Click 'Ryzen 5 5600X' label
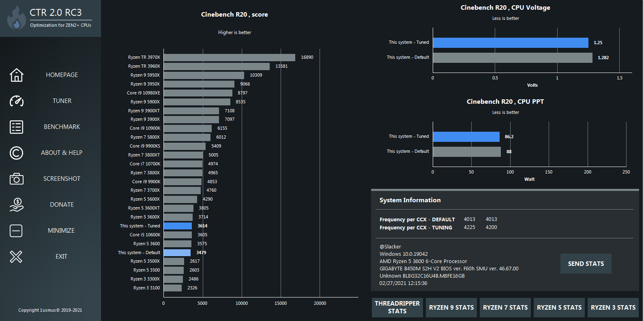The height and width of the screenshot is (321, 644). tap(145, 199)
